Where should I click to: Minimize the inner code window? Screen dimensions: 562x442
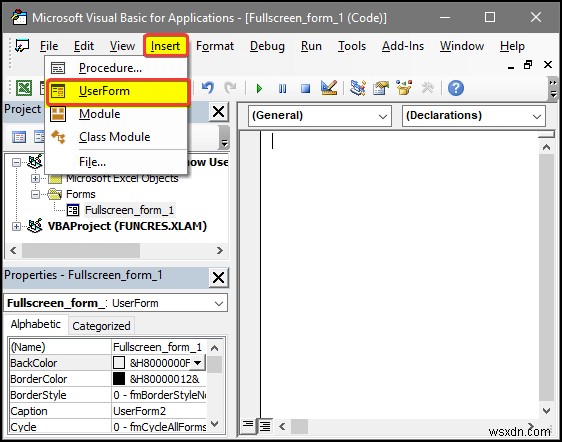coord(511,67)
